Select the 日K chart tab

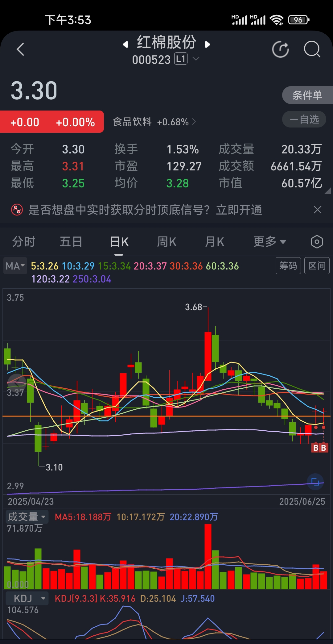pyautogui.click(x=119, y=242)
